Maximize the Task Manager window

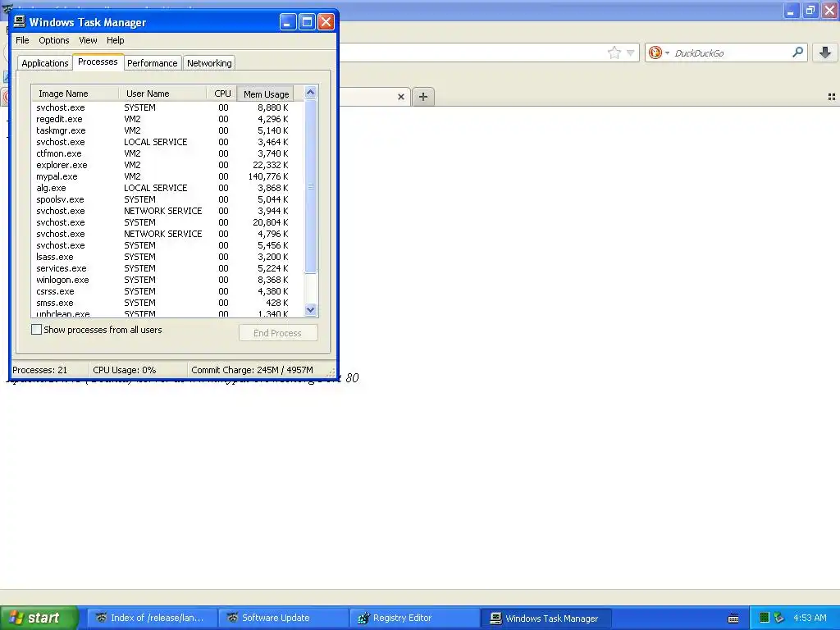pyautogui.click(x=307, y=22)
